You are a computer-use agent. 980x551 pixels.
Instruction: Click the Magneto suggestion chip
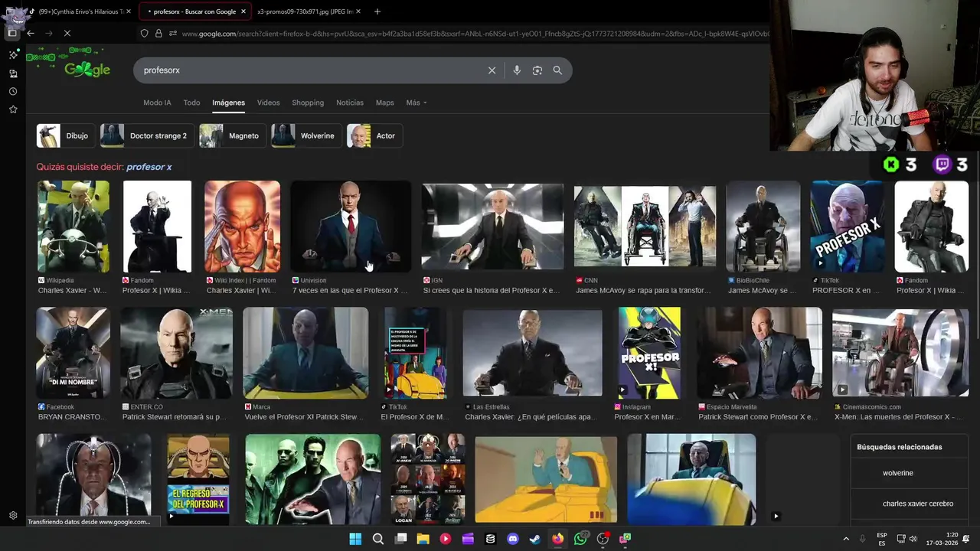[233, 135]
